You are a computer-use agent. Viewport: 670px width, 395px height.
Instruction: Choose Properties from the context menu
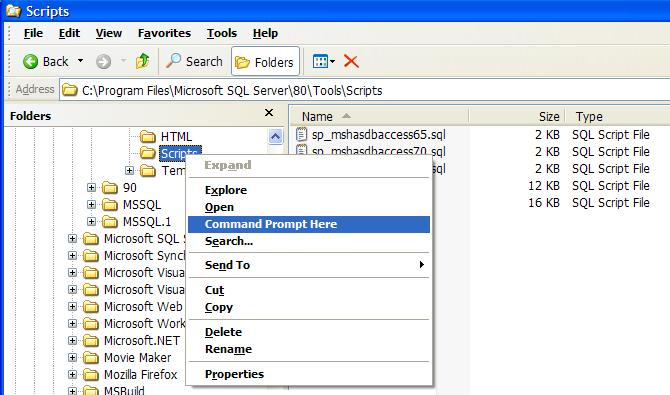[x=309, y=374]
